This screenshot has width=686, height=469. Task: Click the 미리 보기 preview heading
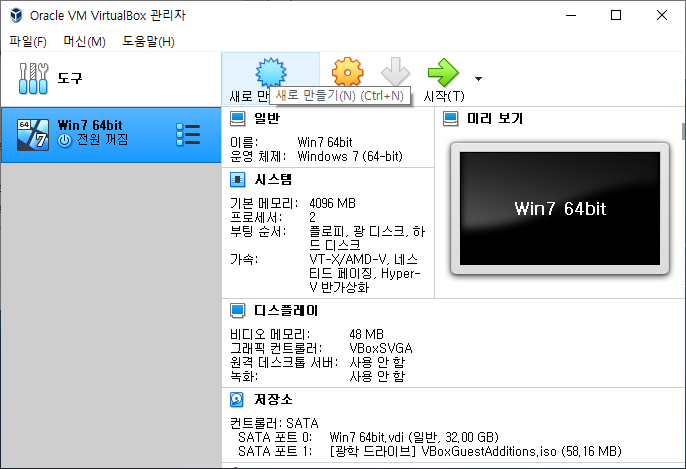pos(495,119)
